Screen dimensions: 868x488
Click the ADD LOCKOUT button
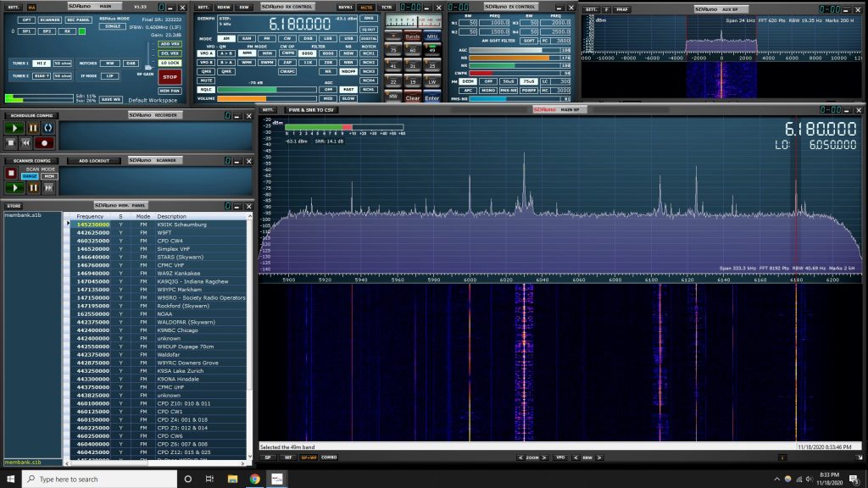[x=93, y=161]
